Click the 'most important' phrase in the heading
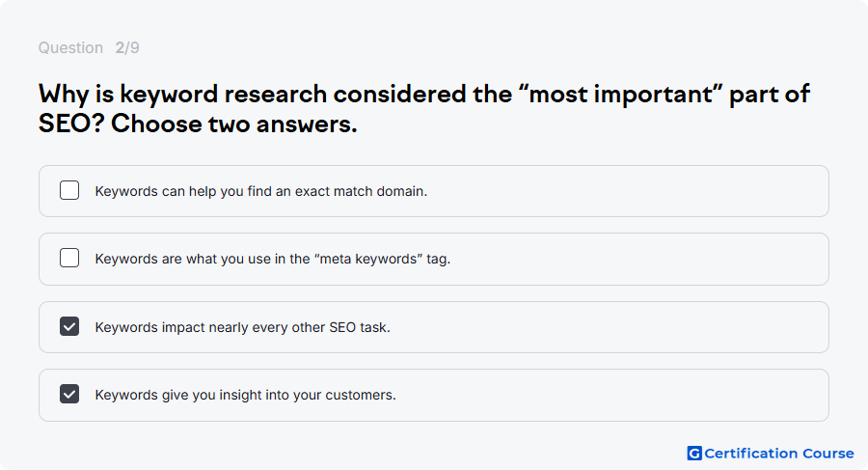Screen dimensions: 868x470 (x=621, y=94)
